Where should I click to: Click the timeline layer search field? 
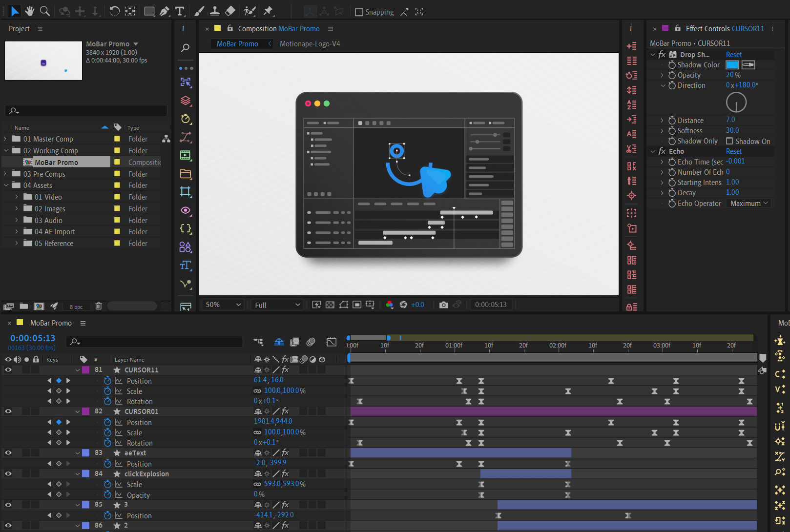coord(155,342)
